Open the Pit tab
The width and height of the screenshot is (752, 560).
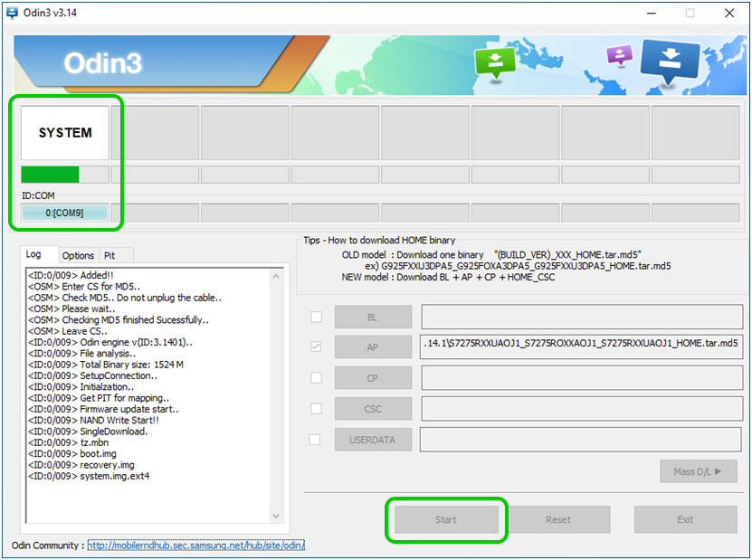(x=109, y=256)
